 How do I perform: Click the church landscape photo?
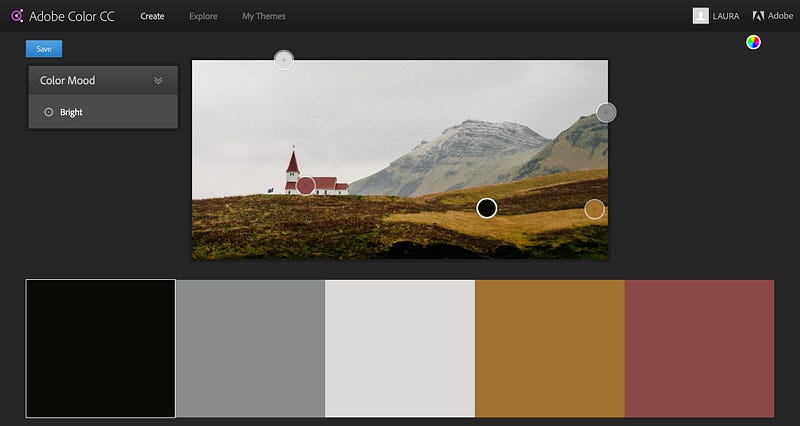click(x=399, y=160)
